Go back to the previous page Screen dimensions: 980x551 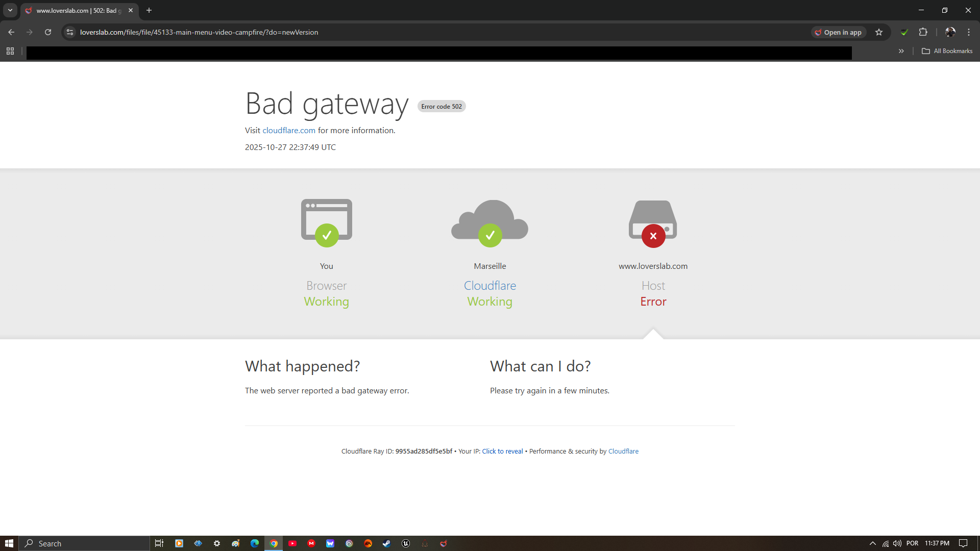[11, 32]
